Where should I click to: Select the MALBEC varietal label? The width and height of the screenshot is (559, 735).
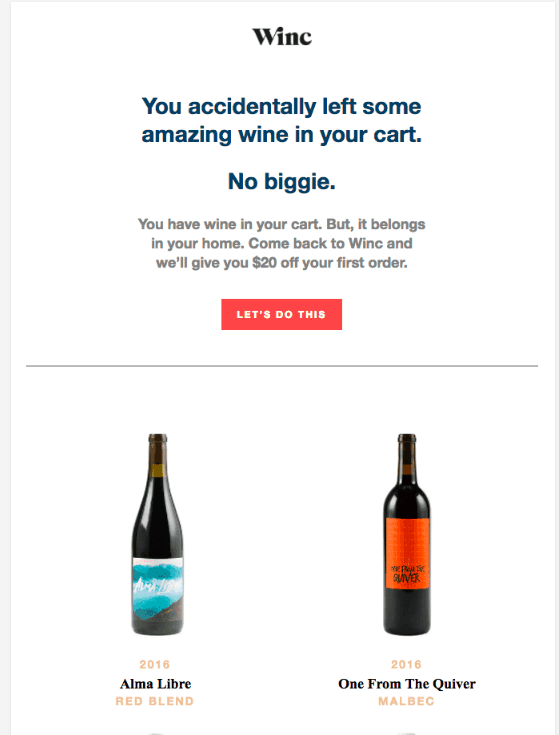point(406,701)
